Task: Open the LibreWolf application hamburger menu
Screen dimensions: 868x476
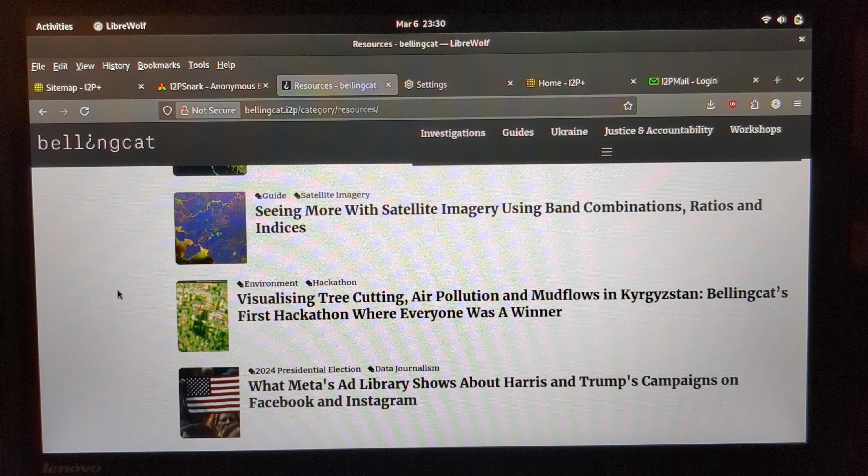Action: tap(797, 103)
